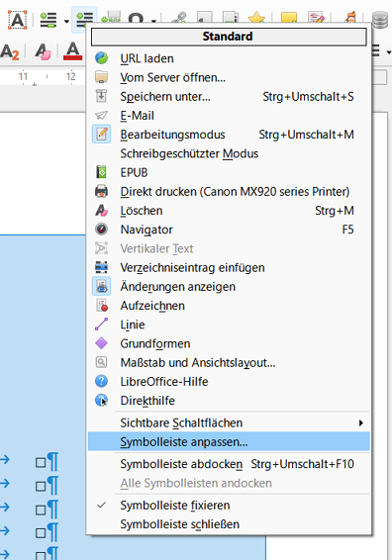The height and width of the screenshot is (560, 392).
Task: Click the LibreOffice-Hilfe question mark icon
Action: coord(102,382)
